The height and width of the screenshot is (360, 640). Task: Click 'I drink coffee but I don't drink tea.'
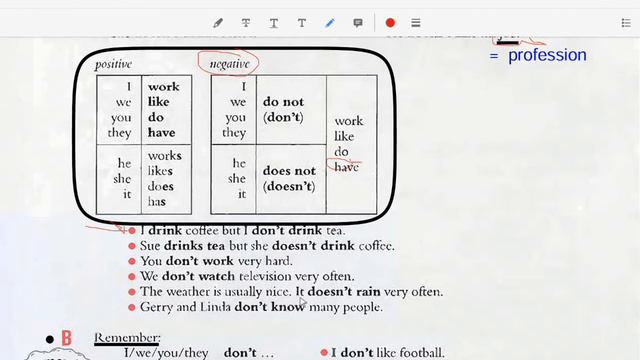click(x=243, y=231)
